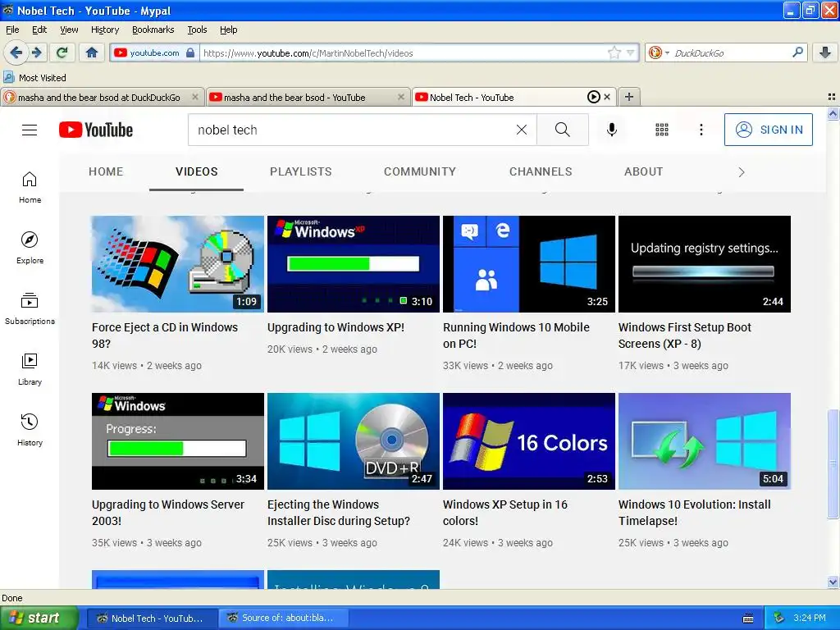The image size is (840, 630).
Task: Open the three-dot Settings menu
Action: pos(701,130)
